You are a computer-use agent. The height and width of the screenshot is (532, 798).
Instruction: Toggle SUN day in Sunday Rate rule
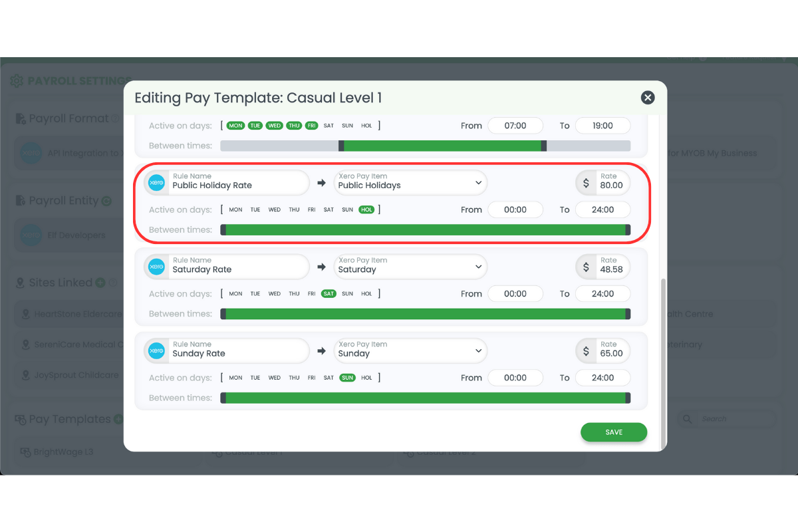pos(347,378)
